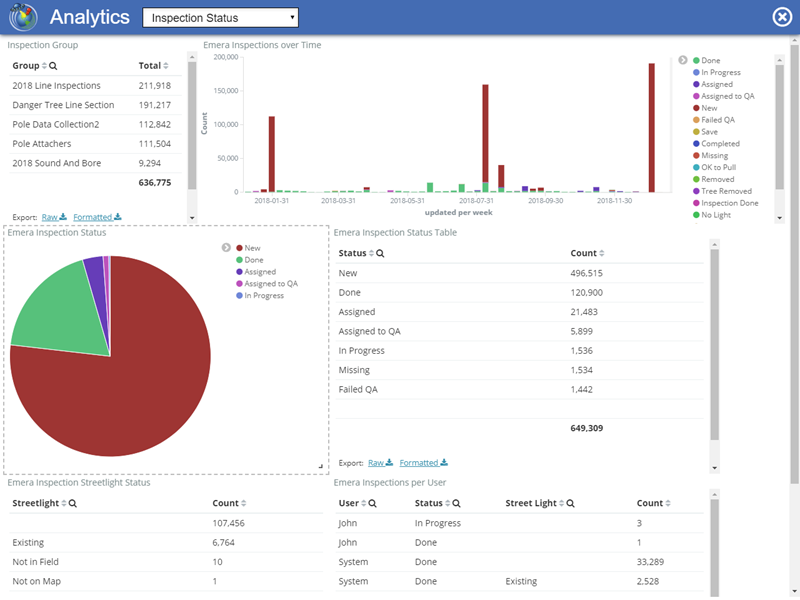Image resolution: width=800 pixels, height=600 pixels.
Task: Sort the Status column in per User table
Action: click(x=447, y=503)
